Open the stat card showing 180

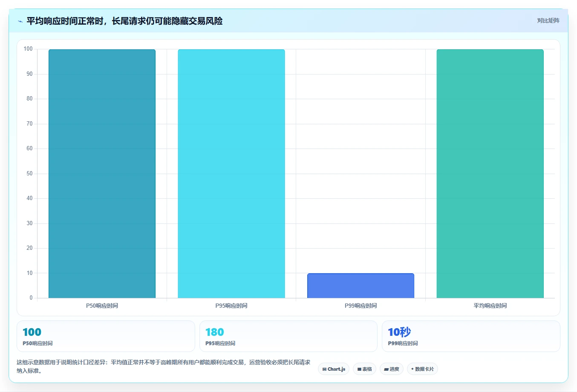pyautogui.click(x=288, y=336)
